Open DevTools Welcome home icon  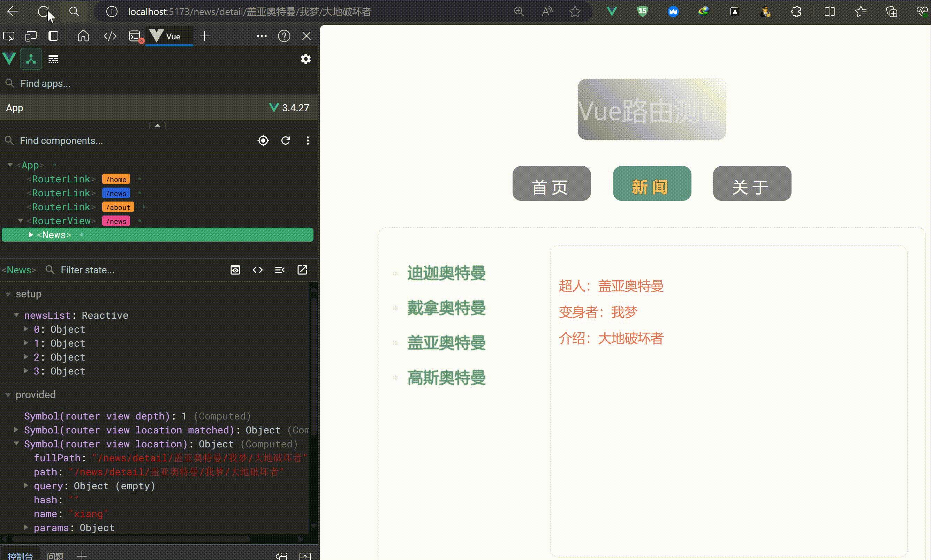coord(83,36)
